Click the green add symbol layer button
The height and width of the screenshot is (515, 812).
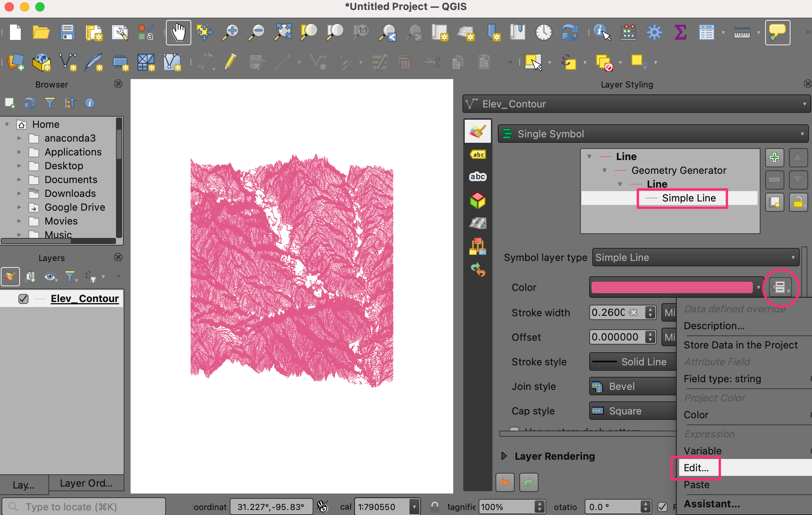[x=774, y=157]
